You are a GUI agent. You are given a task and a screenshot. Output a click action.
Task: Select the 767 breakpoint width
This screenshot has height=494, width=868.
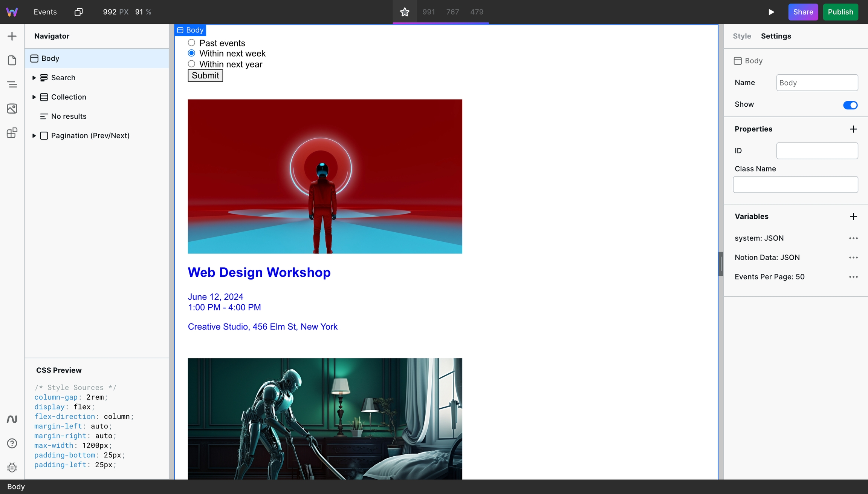(453, 12)
